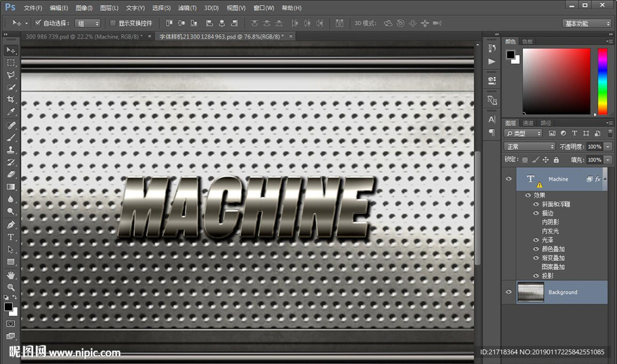Click the Auto-Align Layers icon in options bar

(x=339, y=24)
